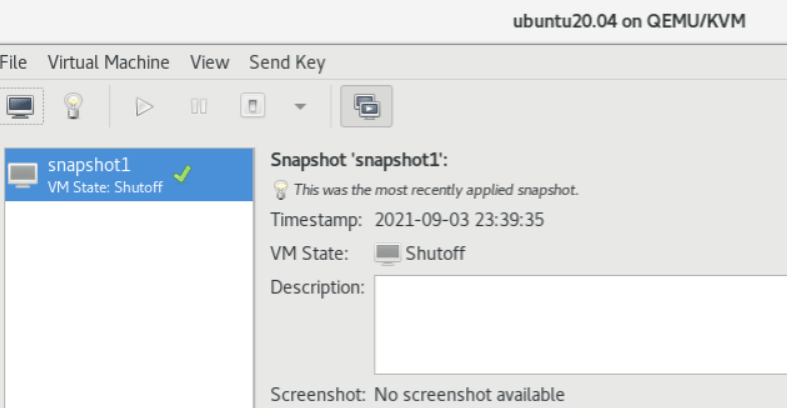Viewport: 787px width, 408px height.
Task: Click the snapshot timestamp value
Action: (458, 220)
